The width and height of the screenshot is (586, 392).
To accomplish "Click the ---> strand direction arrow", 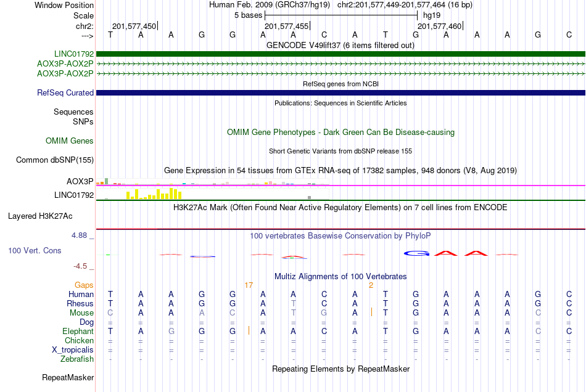I will tap(88, 36).
